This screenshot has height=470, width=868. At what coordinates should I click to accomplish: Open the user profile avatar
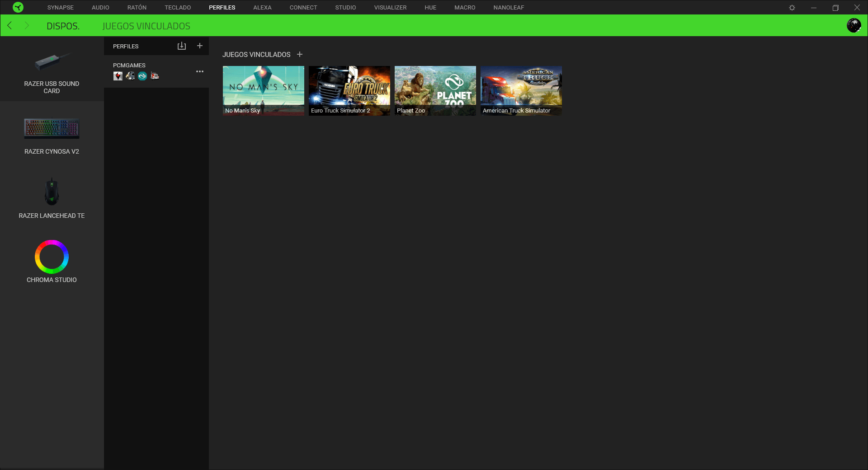[x=854, y=25]
